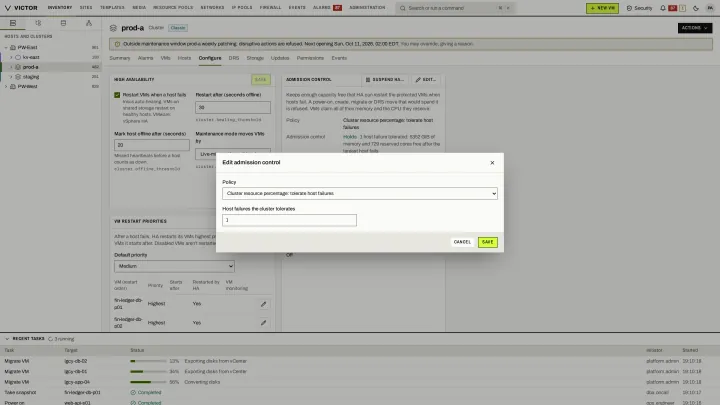This screenshot has height=405, width=720.
Task: Expand the PW-West tree node
Action: click(6, 86)
